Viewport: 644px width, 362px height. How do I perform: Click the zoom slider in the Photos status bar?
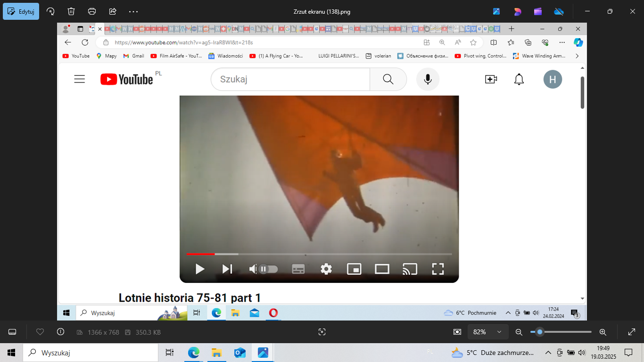[561, 332]
